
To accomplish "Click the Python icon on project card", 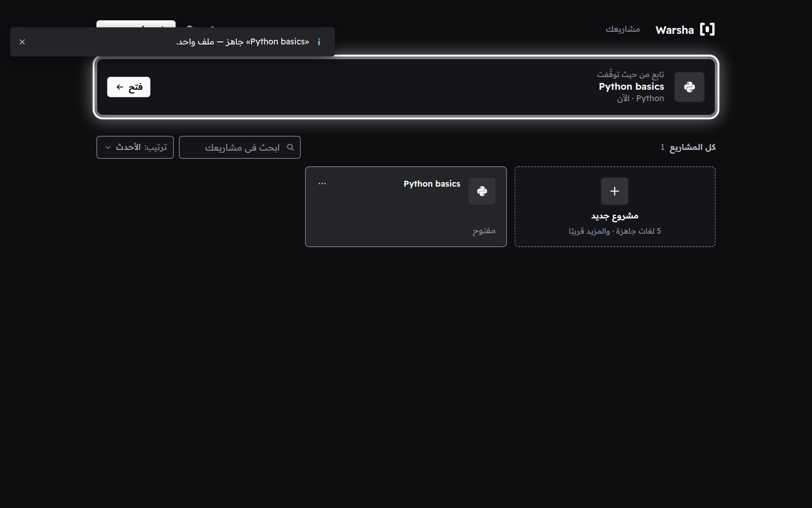I will [x=482, y=191].
